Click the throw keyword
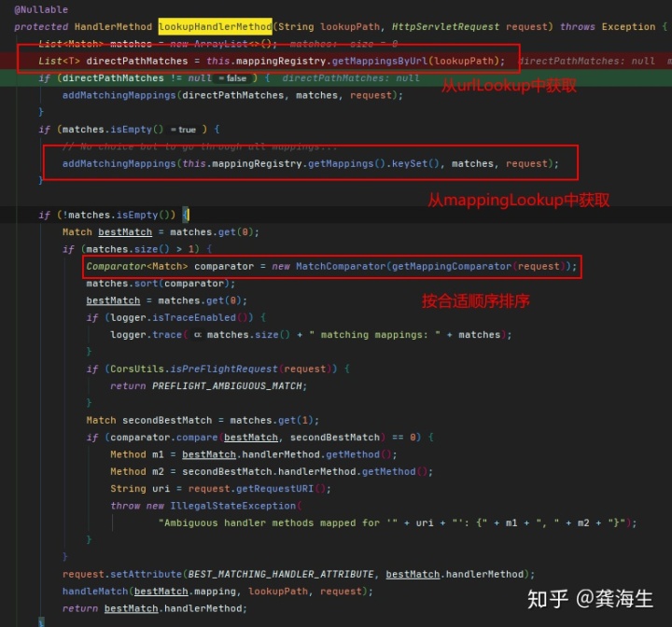This screenshot has height=627, width=672. (x=125, y=506)
